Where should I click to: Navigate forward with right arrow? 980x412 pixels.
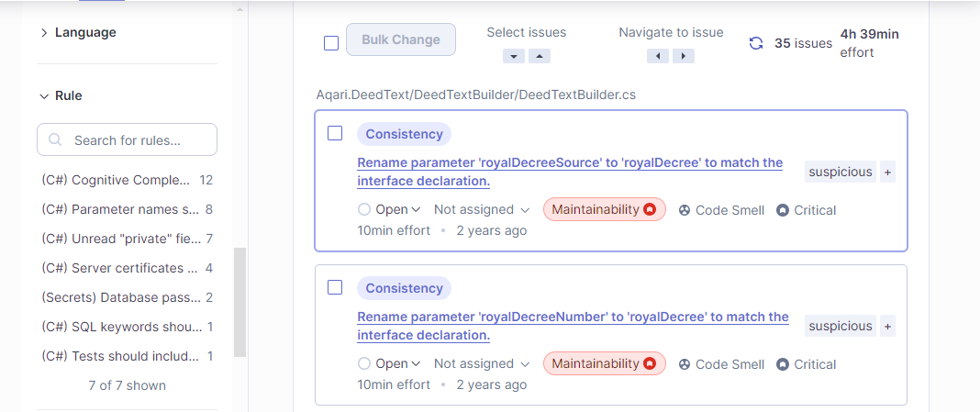point(684,56)
